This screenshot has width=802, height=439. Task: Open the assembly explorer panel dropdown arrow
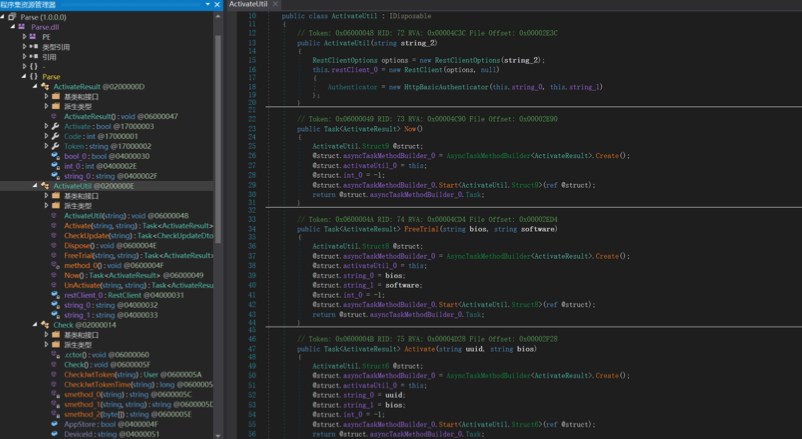click(208, 4)
